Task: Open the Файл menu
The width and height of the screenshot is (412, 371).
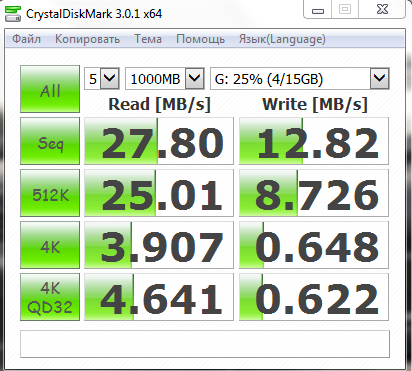Action: tap(26, 39)
